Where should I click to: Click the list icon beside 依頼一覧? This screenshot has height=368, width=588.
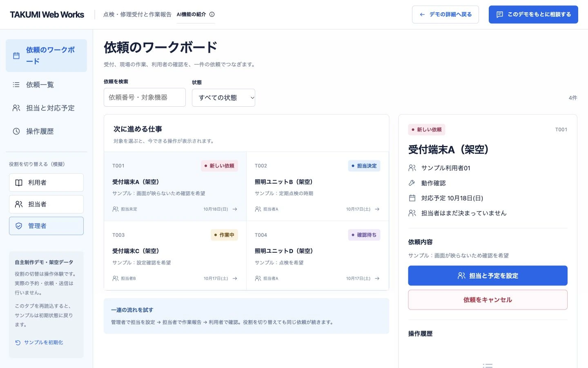tap(16, 85)
